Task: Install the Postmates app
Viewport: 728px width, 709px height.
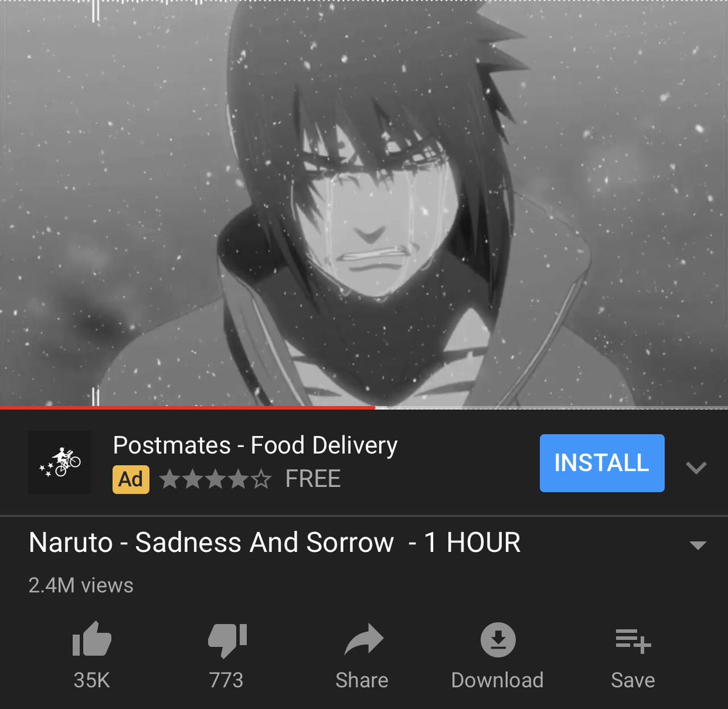Action: click(x=602, y=463)
